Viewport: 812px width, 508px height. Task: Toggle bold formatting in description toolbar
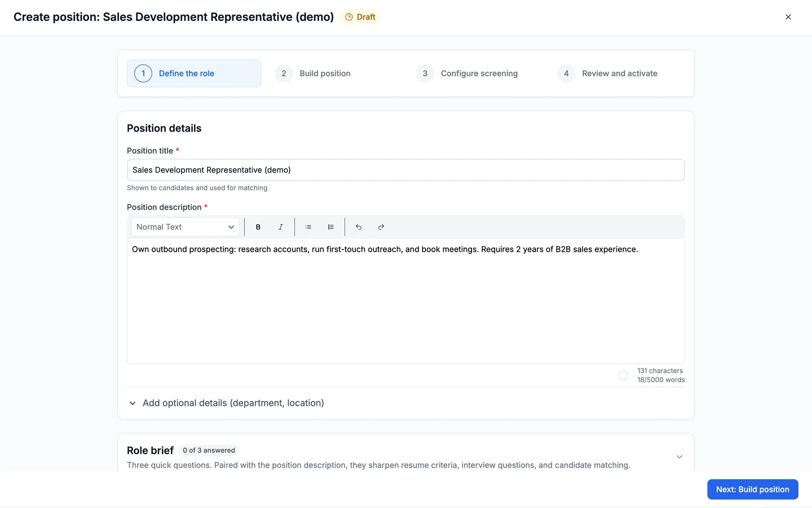pyautogui.click(x=258, y=227)
